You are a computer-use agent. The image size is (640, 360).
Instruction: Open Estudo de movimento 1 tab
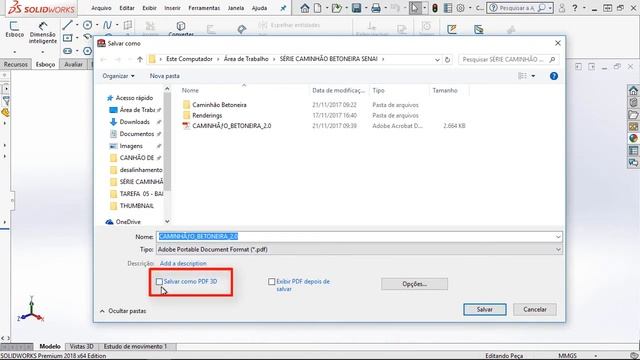(135, 347)
